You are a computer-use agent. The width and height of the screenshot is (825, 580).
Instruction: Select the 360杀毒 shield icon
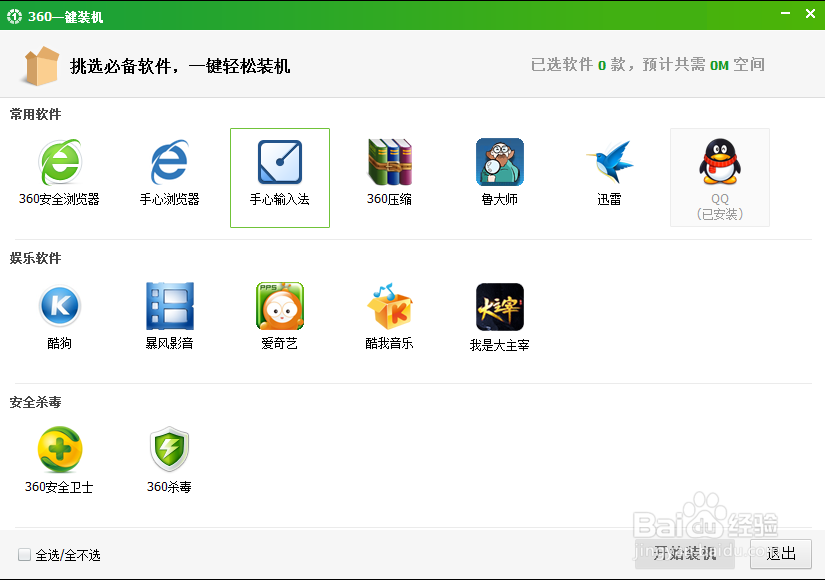(169, 449)
